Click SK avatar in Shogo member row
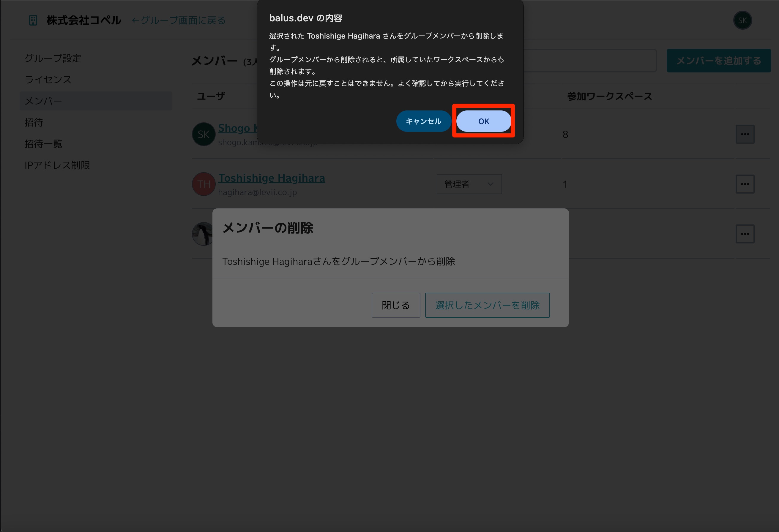779x532 pixels. [x=204, y=134]
